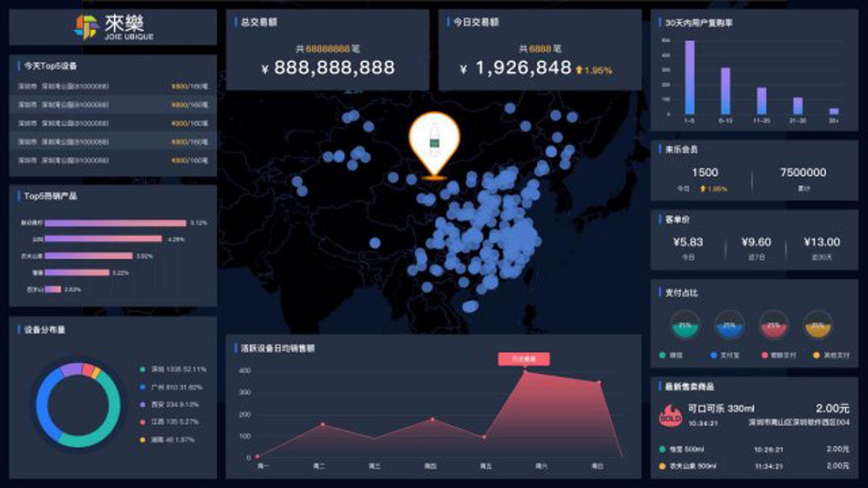
Task: Click the 10:26:21 timestamp in latest sales
Action: [769, 450]
